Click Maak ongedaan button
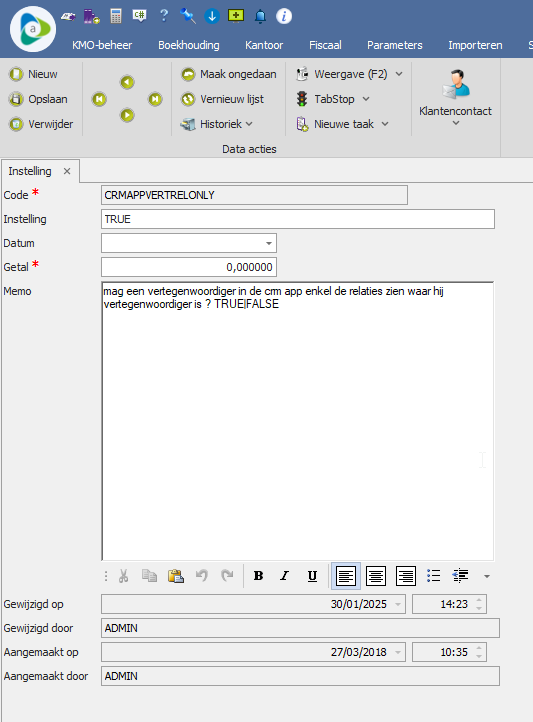533x722 pixels. (x=229, y=74)
